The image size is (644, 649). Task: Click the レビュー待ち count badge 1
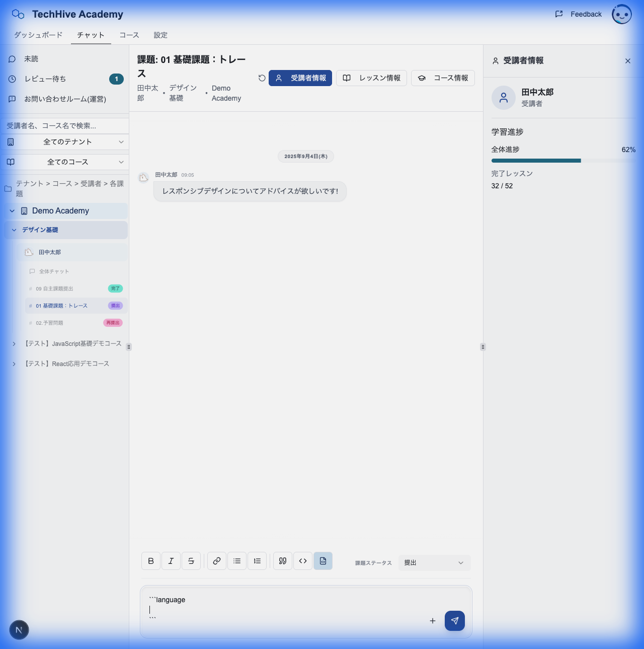116,79
